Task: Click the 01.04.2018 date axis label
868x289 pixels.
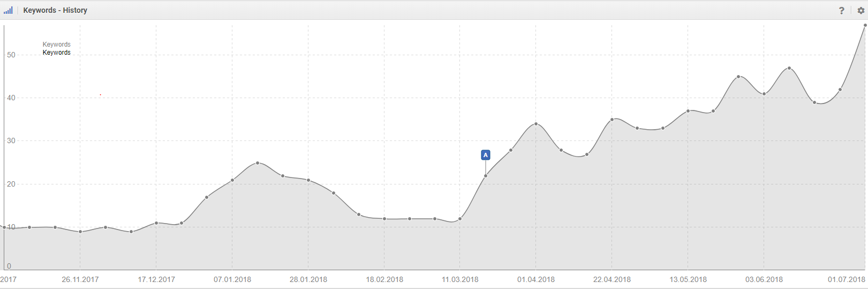Action: point(536,279)
